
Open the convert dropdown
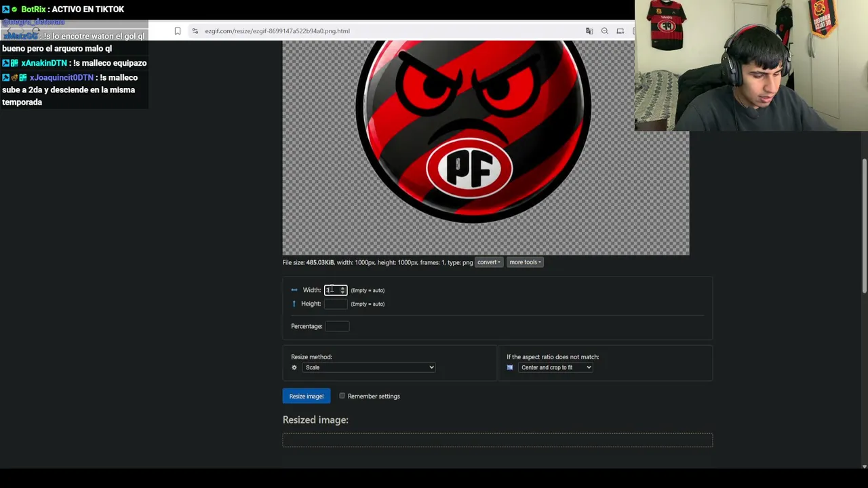pos(488,262)
